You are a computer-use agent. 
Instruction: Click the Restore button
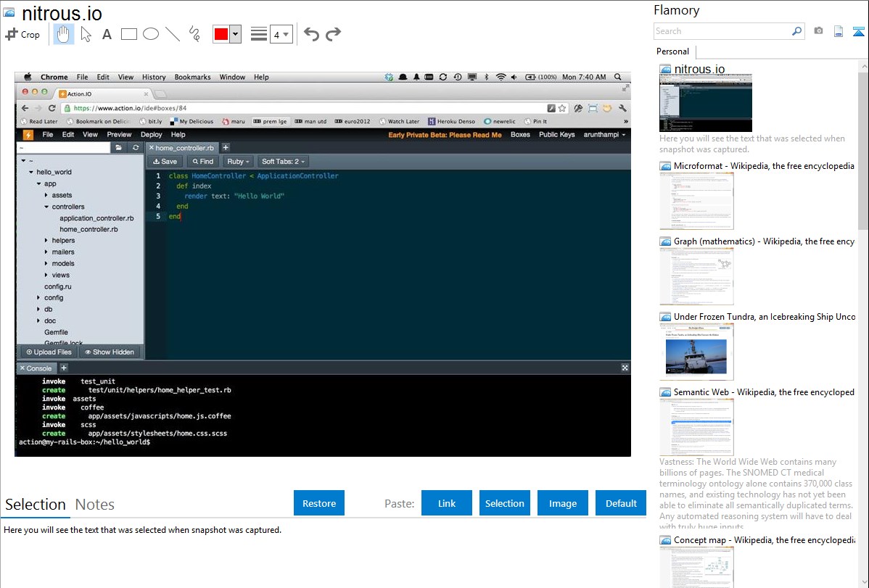[319, 502]
